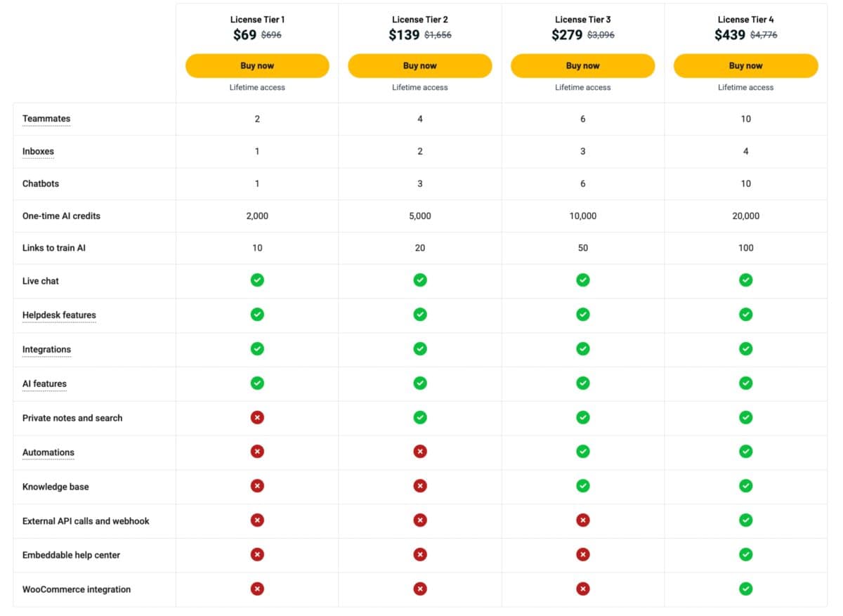Click the Integrations feature label

coord(46,349)
